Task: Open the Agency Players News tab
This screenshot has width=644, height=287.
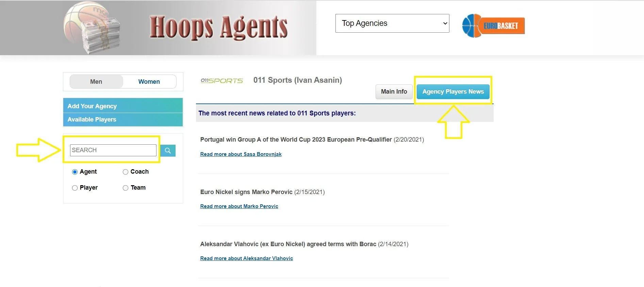Action: 453,92
